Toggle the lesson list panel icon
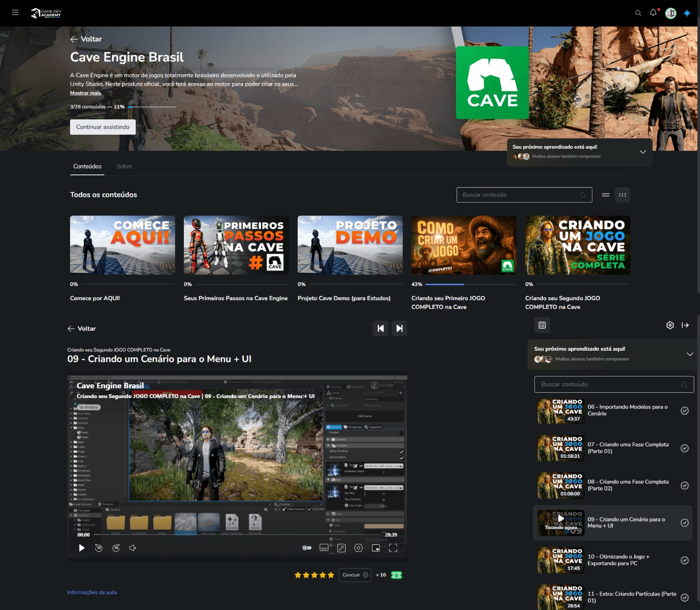 coord(542,325)
